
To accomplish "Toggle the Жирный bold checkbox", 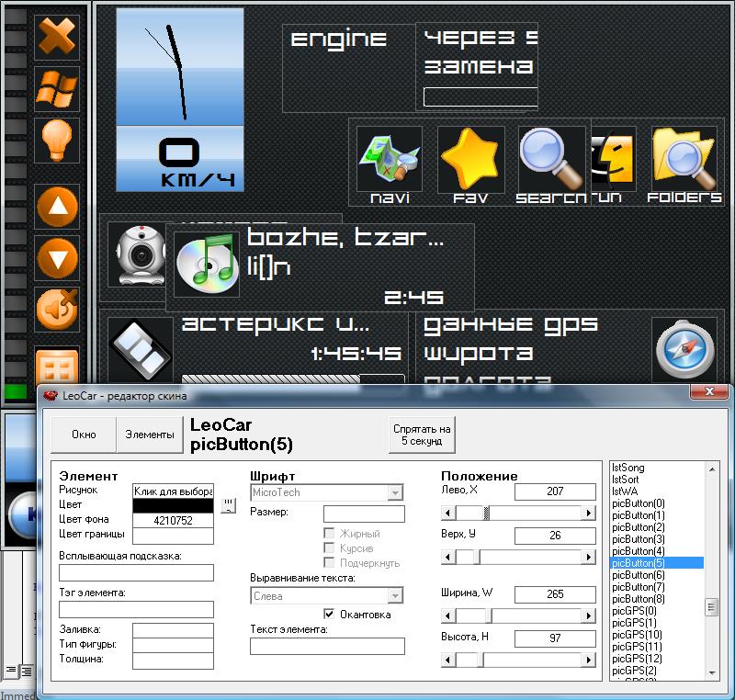I will click(329, 533).
